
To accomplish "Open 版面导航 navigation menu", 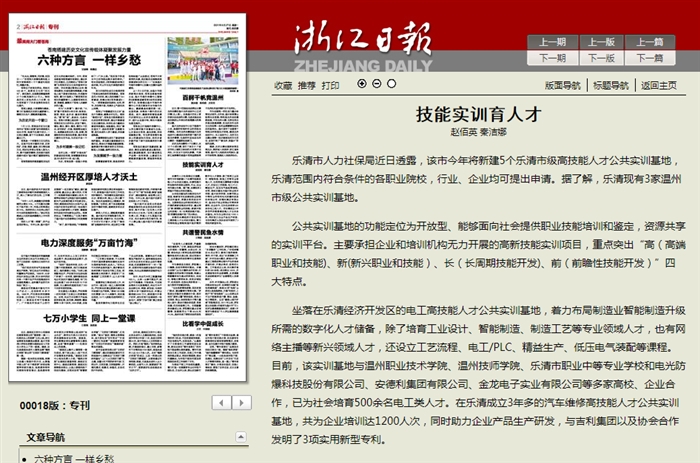I will [x=563, y=86].
